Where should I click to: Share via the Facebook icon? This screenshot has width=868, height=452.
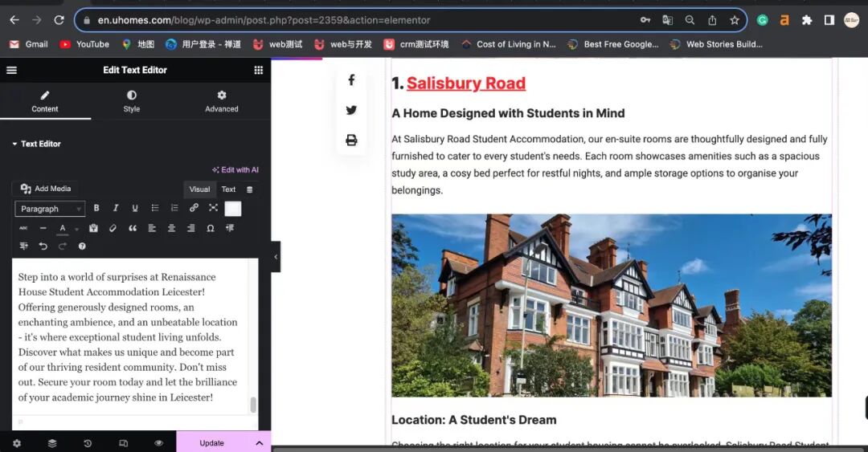[x=351, y=80]
